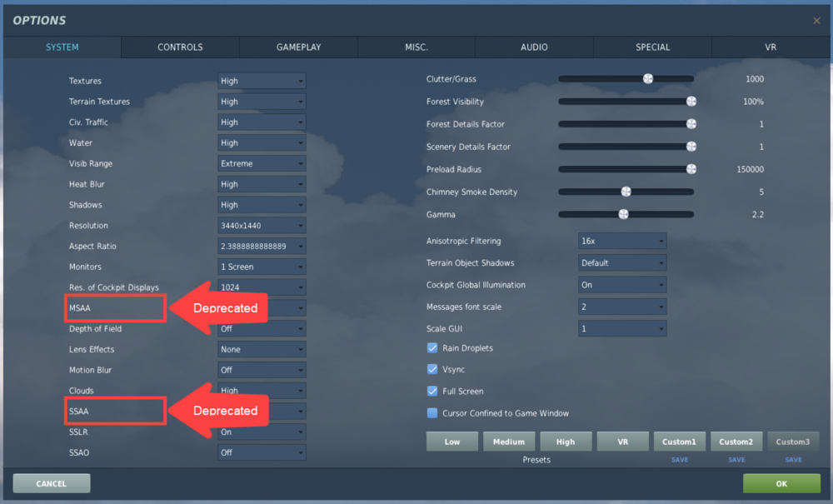Open the Anisotropic Filtering dropdown
Screen dimensions: 833x504
pos(622,241)
